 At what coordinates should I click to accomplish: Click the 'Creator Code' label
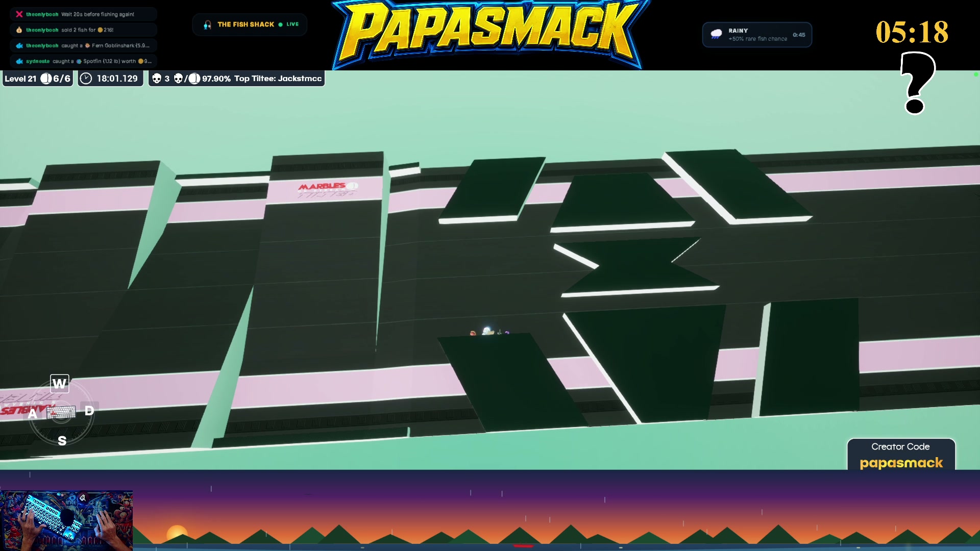900,446
